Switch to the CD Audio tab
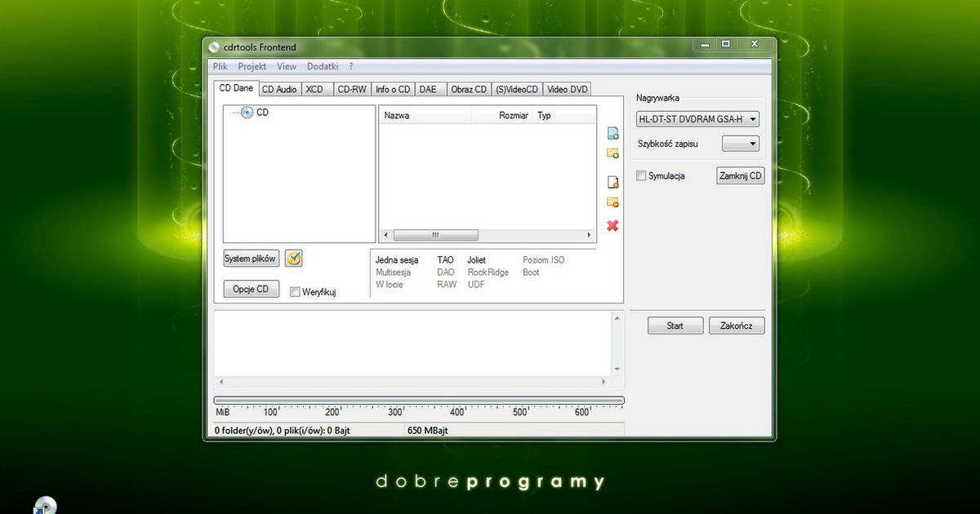This screenshot has width=980, height=514. (279, 88)
